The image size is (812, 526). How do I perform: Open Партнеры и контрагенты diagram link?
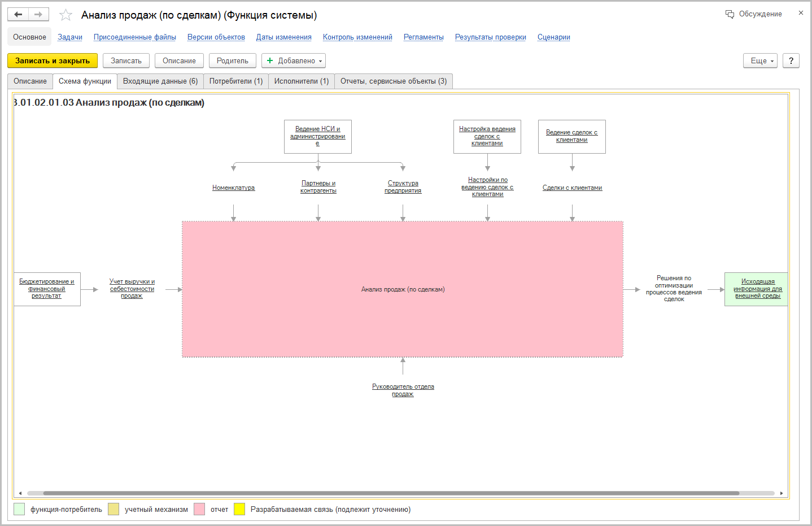pyautogui.click(x=318, y=187)
